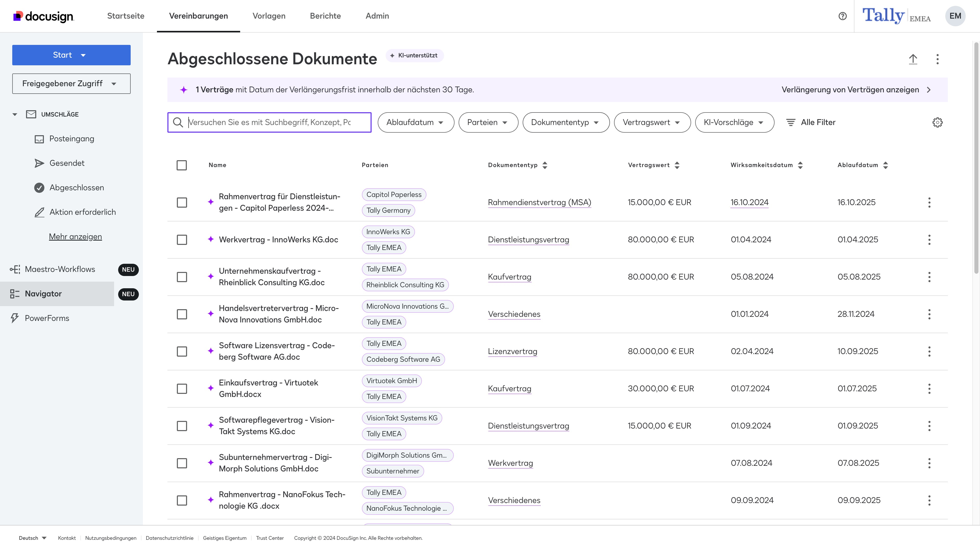The height and width of the screenshot is (551, 980).
Task: Go to the Berichte tab
Action: 325,16
